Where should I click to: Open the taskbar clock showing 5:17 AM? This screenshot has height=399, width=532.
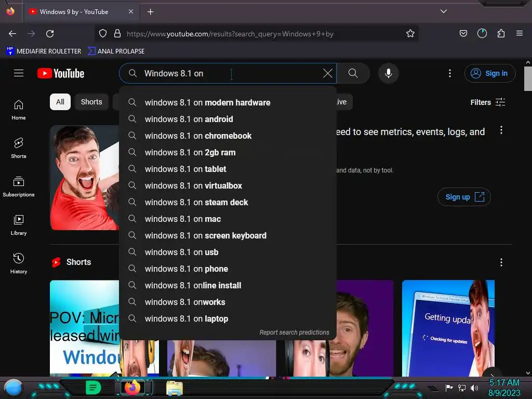click(504, 388)
